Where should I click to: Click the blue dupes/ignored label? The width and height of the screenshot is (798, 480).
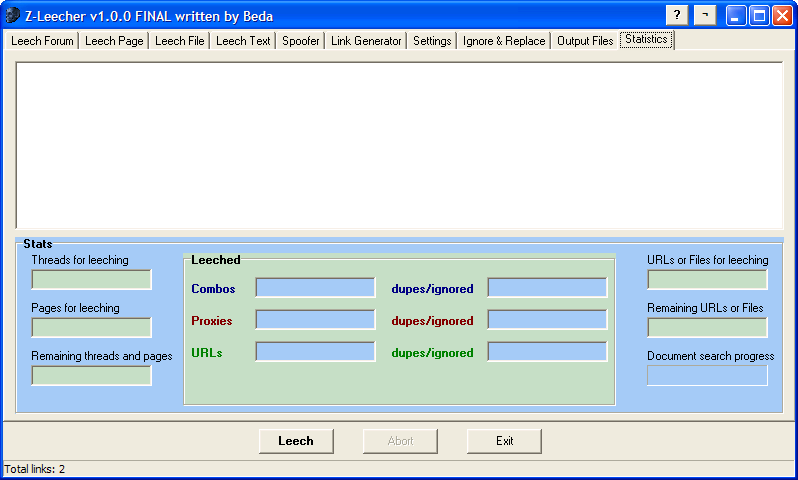point(433,289)
